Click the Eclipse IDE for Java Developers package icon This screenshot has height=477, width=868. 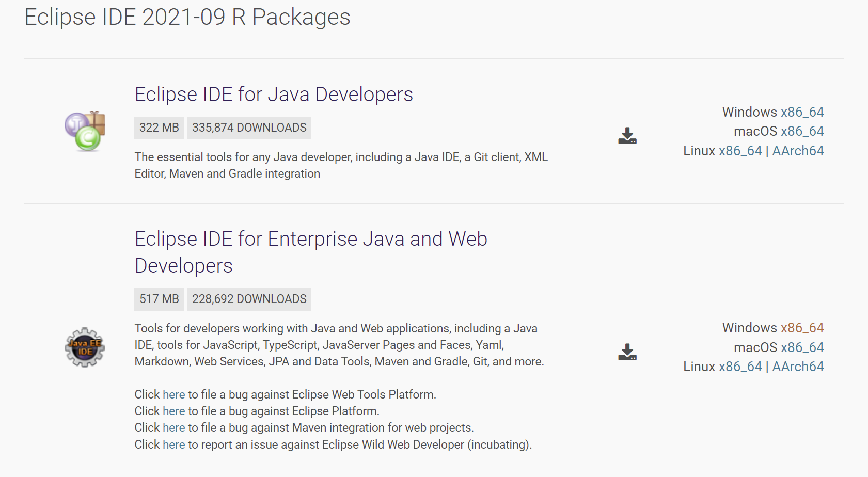tap(85, 131)
